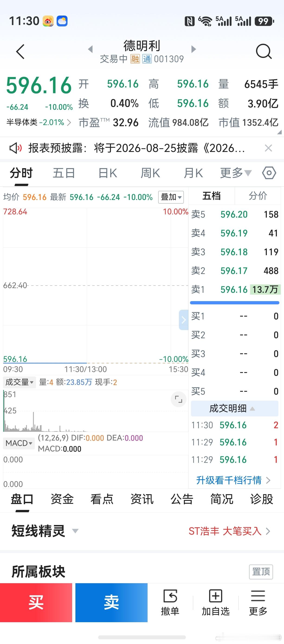Viewport: 284px width, 644px height.
Task: Tap 所属板块 section header
Action: click(x=39, y=571)
